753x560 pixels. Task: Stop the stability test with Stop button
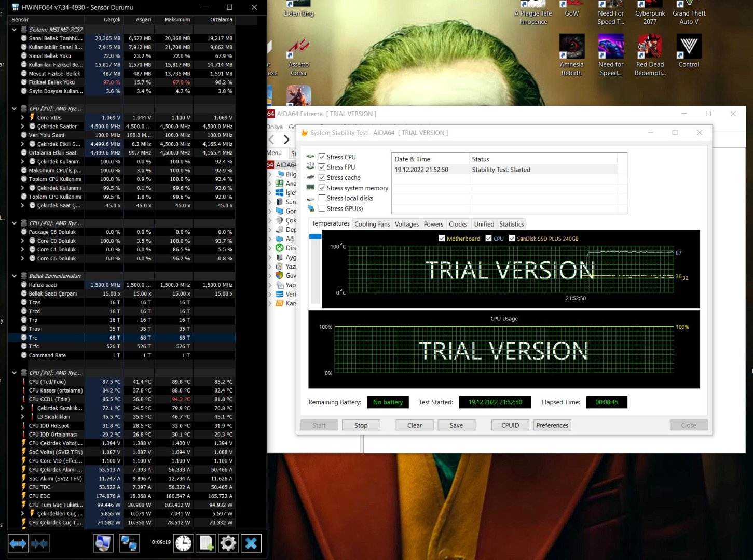click(361, 425)
